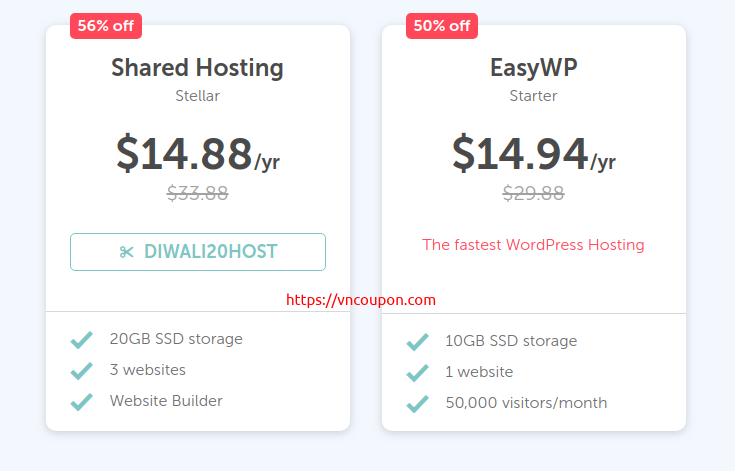Click checkmark next to 50,000 visitors/month
The width and height of the screenshot is (735, 471).
418,404
